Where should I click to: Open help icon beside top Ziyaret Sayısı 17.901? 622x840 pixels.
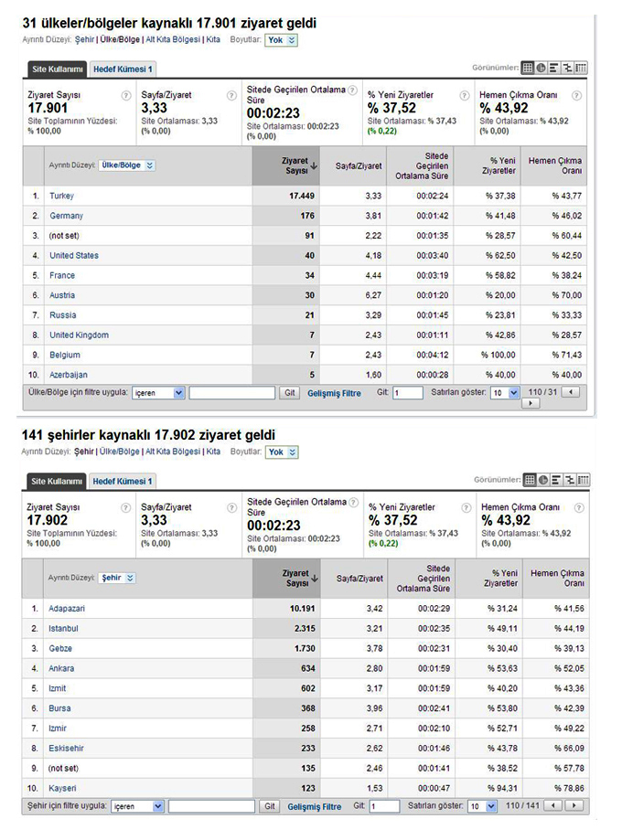[x=126, y=95]
